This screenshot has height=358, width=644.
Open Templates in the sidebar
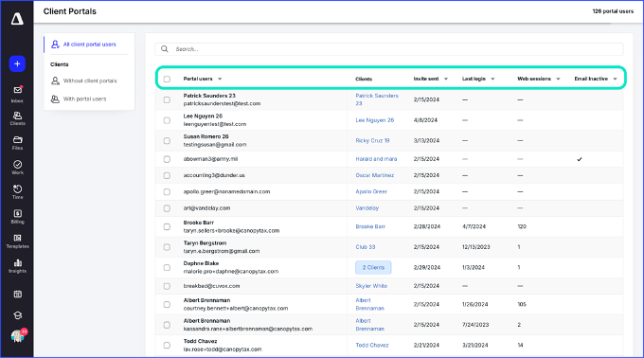tap(17, 242)
